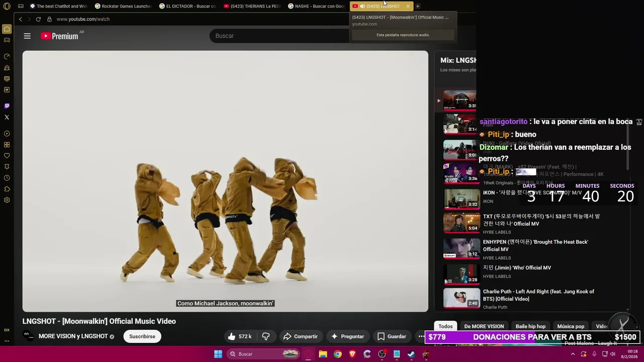The image size is (644, 362).
Task: Reload the YouTube page
Action: (x=38, y=19)
